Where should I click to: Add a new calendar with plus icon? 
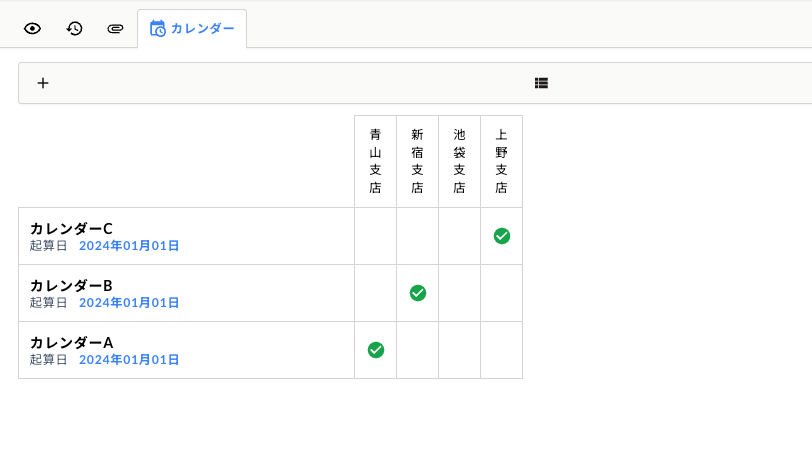click(x=43, y=83)
